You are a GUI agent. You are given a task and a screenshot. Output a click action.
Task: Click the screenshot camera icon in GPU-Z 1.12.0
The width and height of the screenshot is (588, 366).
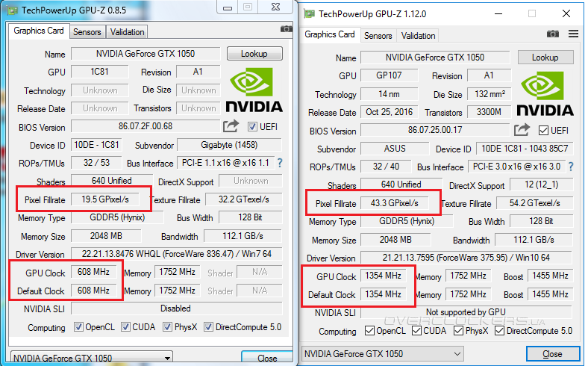553,34
